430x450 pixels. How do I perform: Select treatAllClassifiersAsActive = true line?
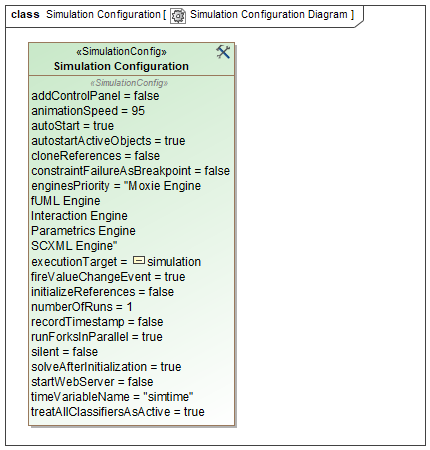click(118, 412)
